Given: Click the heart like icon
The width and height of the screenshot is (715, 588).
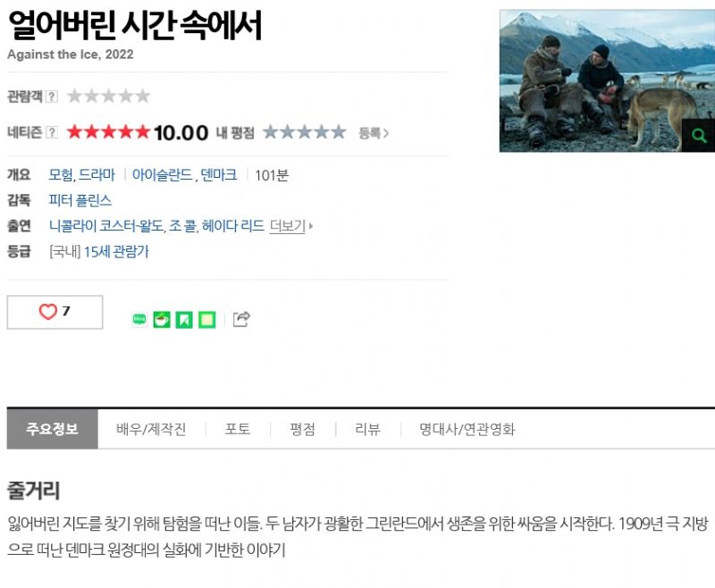Looking at the screenshot, I should [x=48, y=312].
